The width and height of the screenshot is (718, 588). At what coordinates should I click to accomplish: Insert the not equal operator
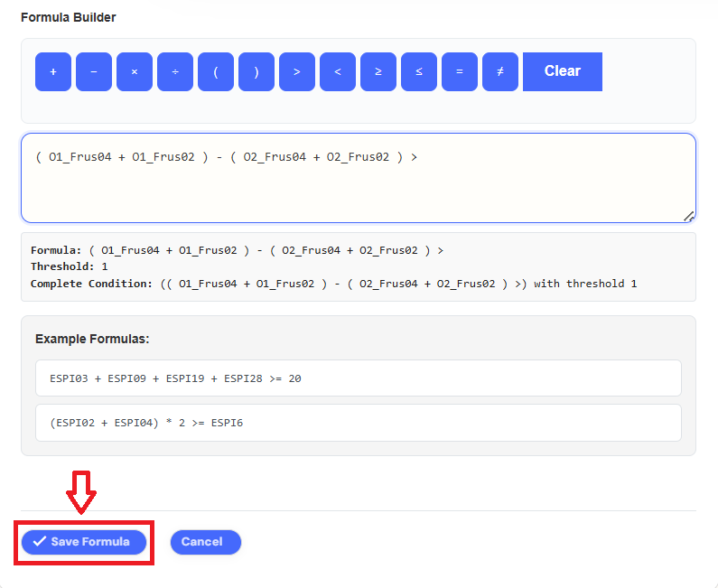coord(500,71)
